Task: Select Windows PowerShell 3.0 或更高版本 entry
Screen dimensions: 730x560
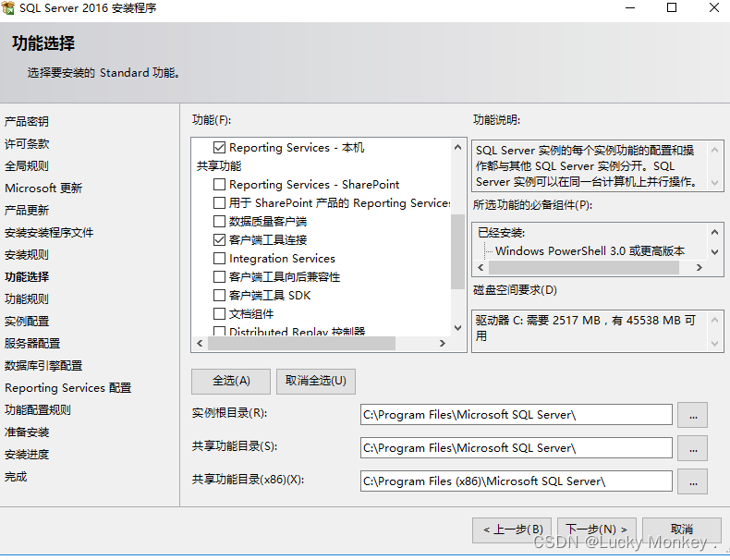Action: 590,251
